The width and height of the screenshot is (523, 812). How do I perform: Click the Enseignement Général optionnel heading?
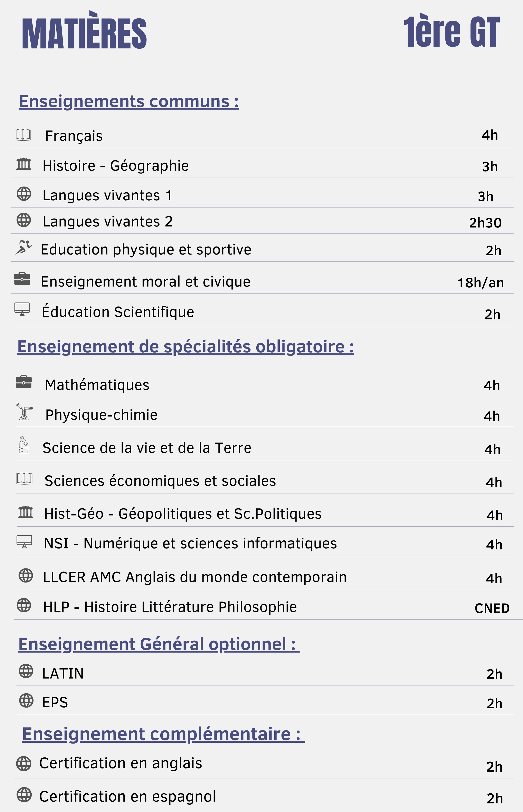(159, 644)
